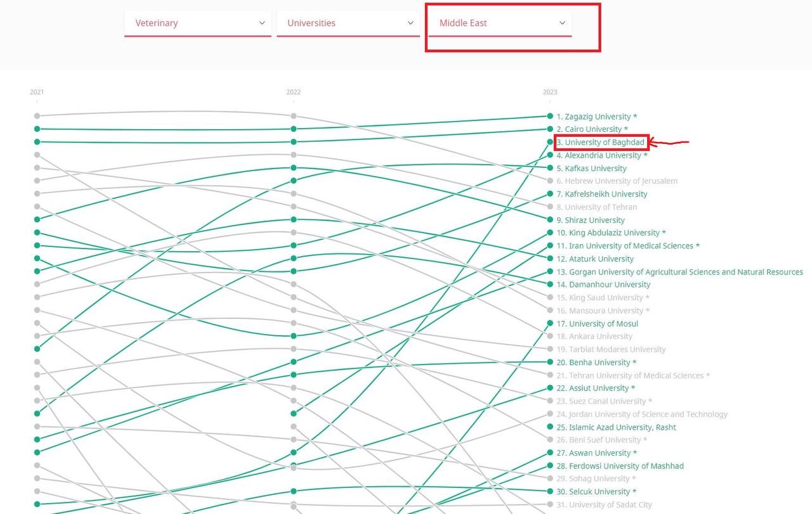The width and height of the screenshot is (812, 514).
Task: Click the dot next to Benha University
Action: tap(550, 362)
